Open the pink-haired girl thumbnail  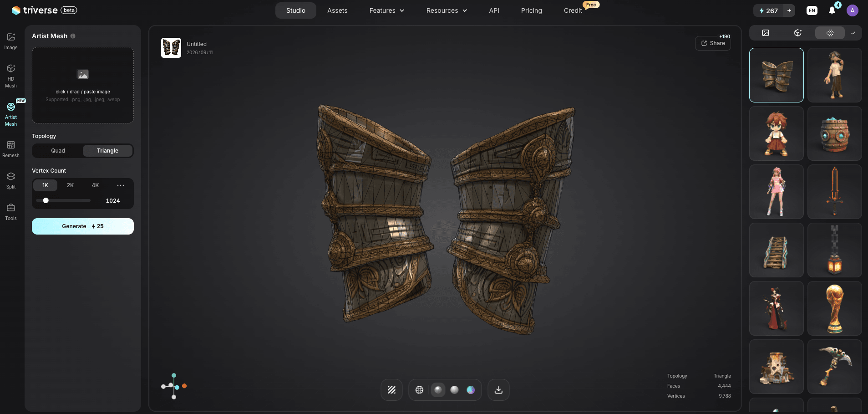click(777, 192)
